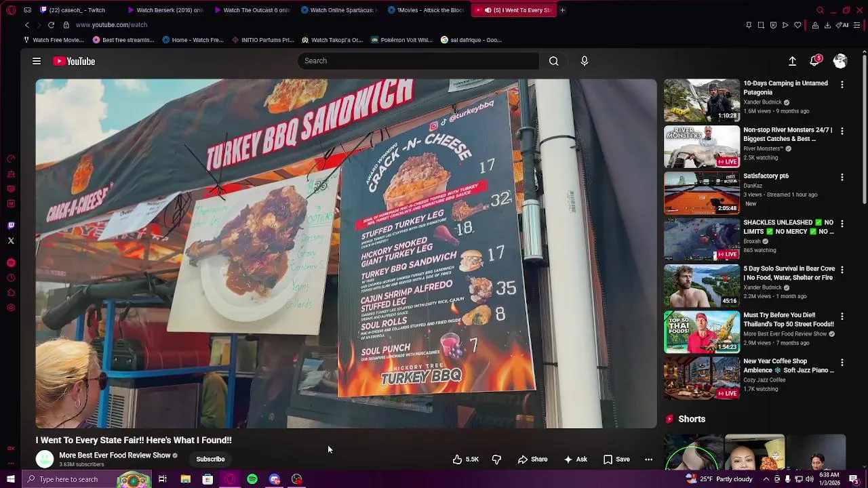Open Windows notification center icon
This screenshot has width=868, height=488.
click(854, 479)
